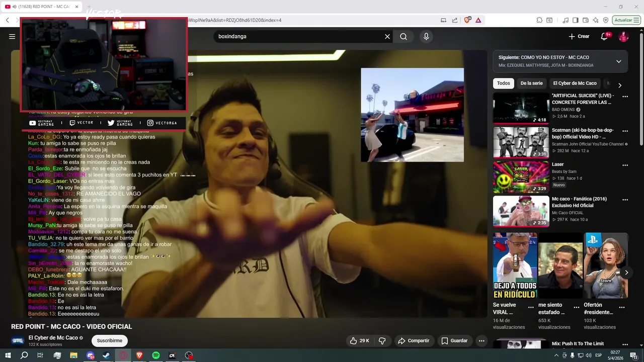Screen dimensions: 644x362
Task: Open Brave VPN shield icon
Action: tap(606, 20)
